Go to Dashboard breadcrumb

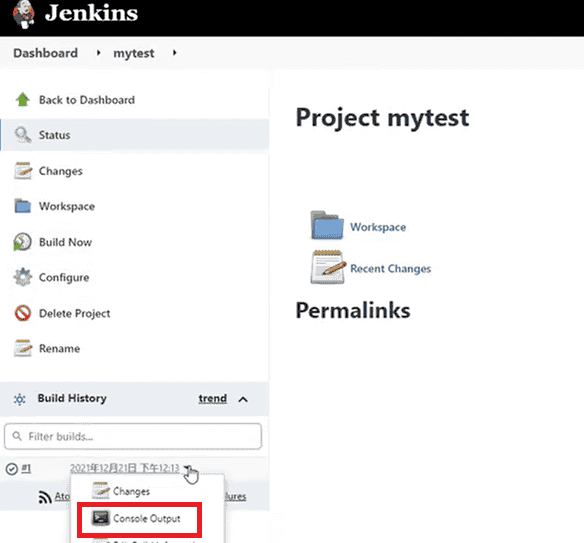pyautogui.click(x=45, y=53)
